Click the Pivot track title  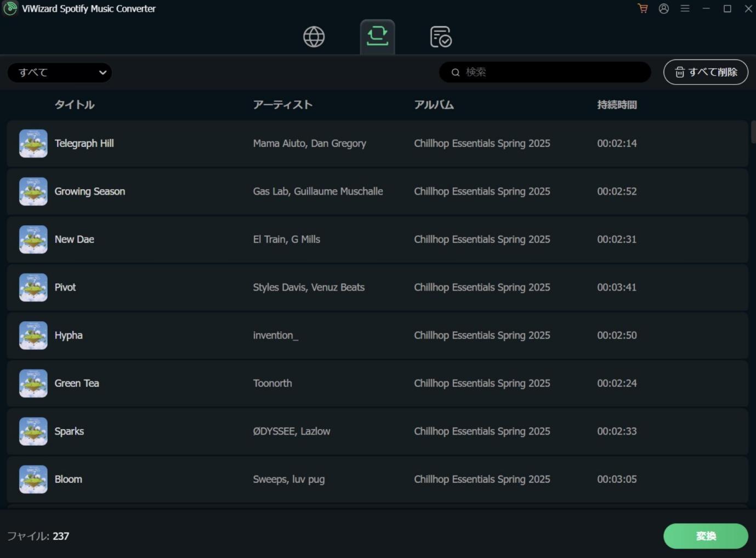click(x=65, y=287)
